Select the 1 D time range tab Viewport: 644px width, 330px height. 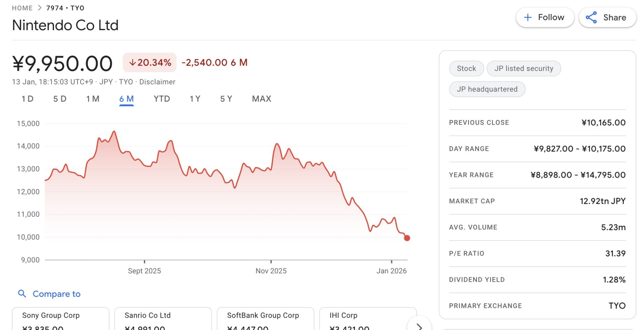coord(28,99)
